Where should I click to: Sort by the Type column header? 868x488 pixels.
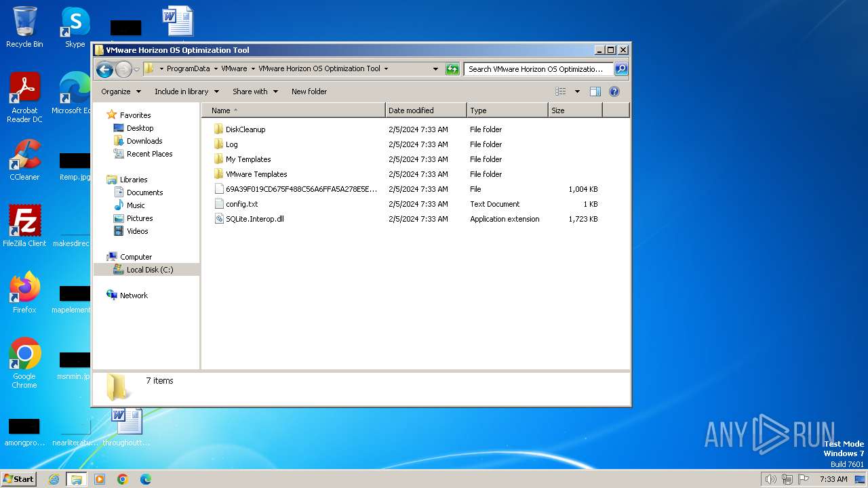point(507,110)
